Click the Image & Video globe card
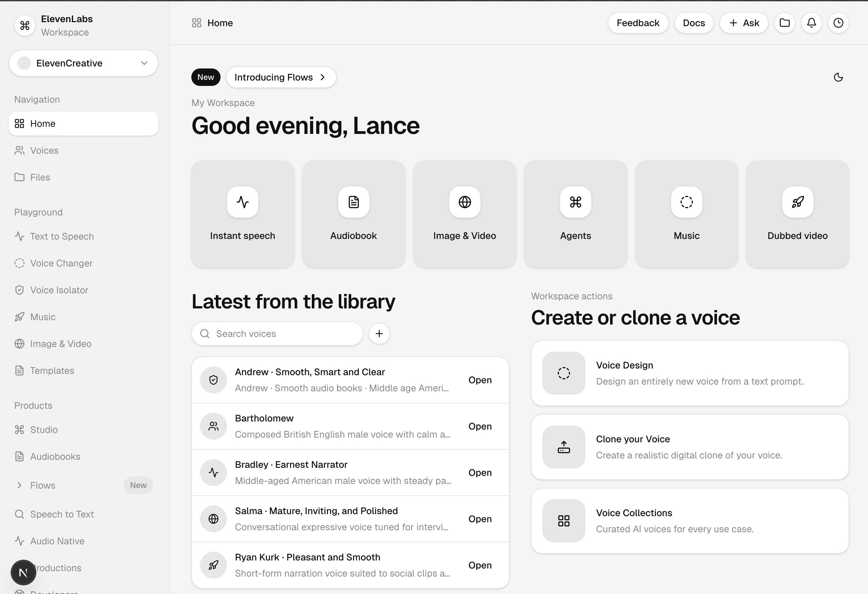The image size is (868, 594). pyautogui.click(x=464, y=214)
